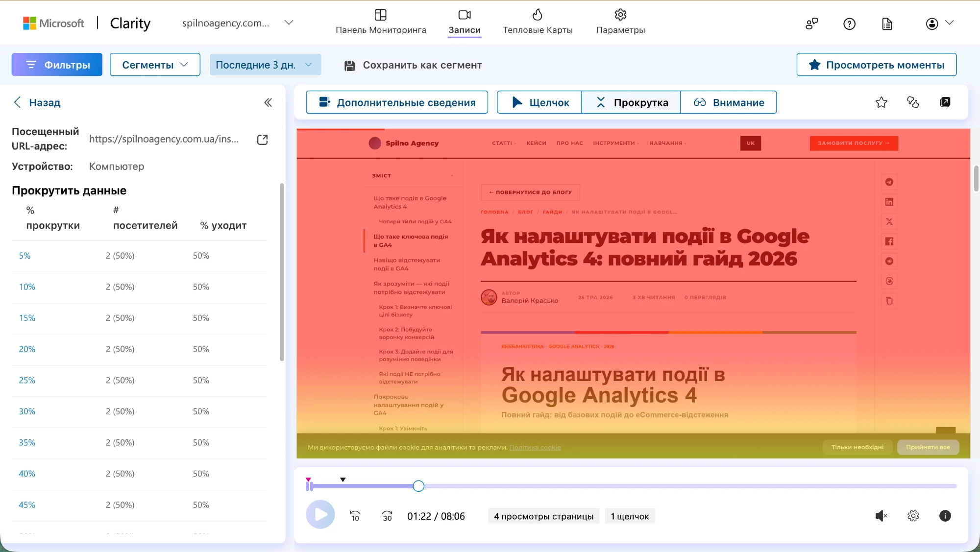Click the Microsoft logo

pyautogui.click(x=53, y=23)
